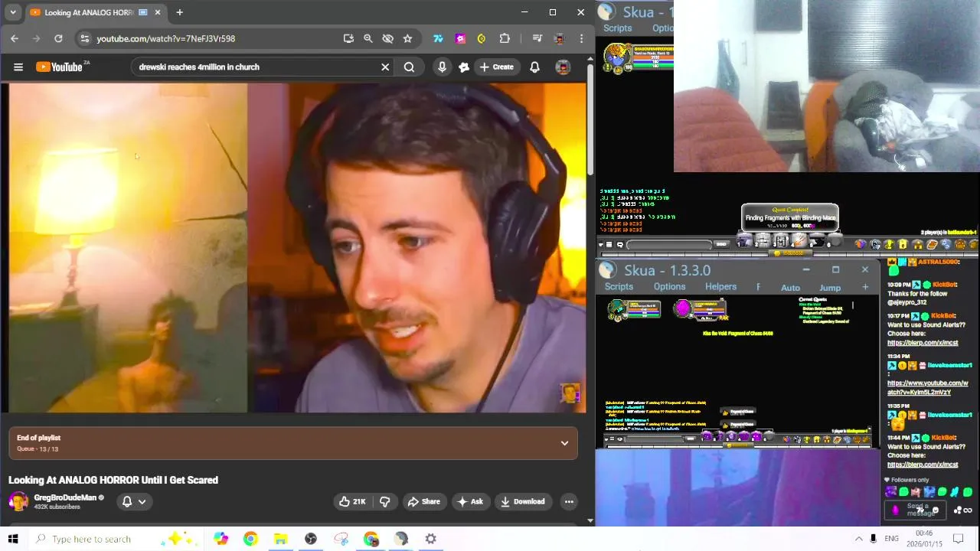The width and height of the screenshot is (980, 551).
Task: Open the YouTube guide hamburger menu
Action: pyautogui.click(x=18, y=67)
